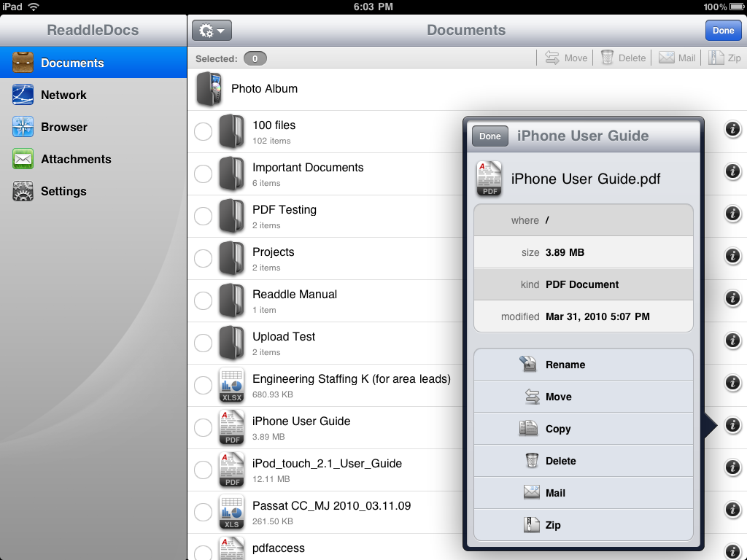Select the iPhone User Guide file circle
Image resolution: width=747 pixels, height=560 pixels.
pyautogui.click(x=203, y=427)
